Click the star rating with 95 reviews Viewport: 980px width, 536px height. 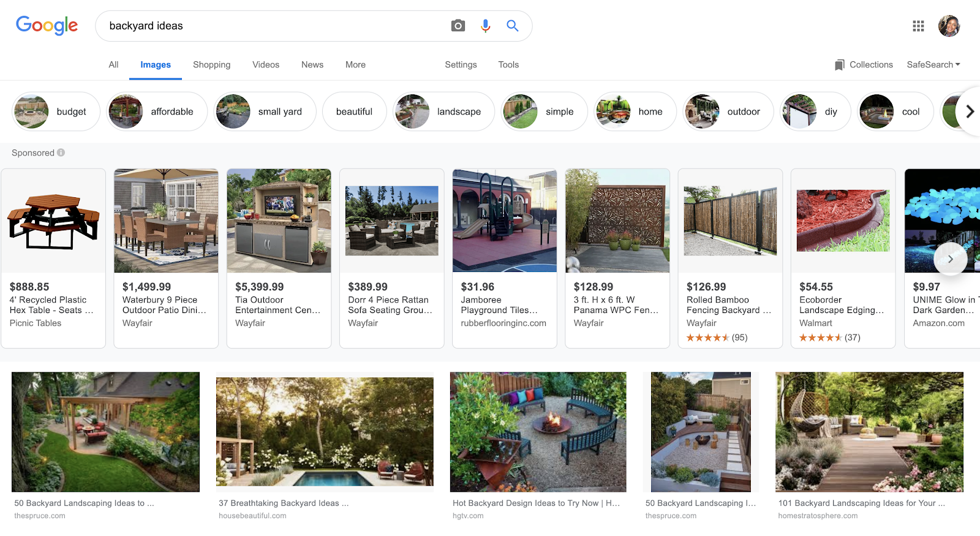pos(717,338)
